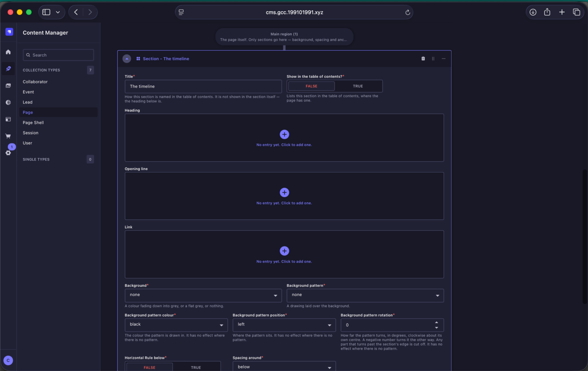Open the Home icon in left rail
The width and height of the screenshot is (588, 371).
coord(8,52)
